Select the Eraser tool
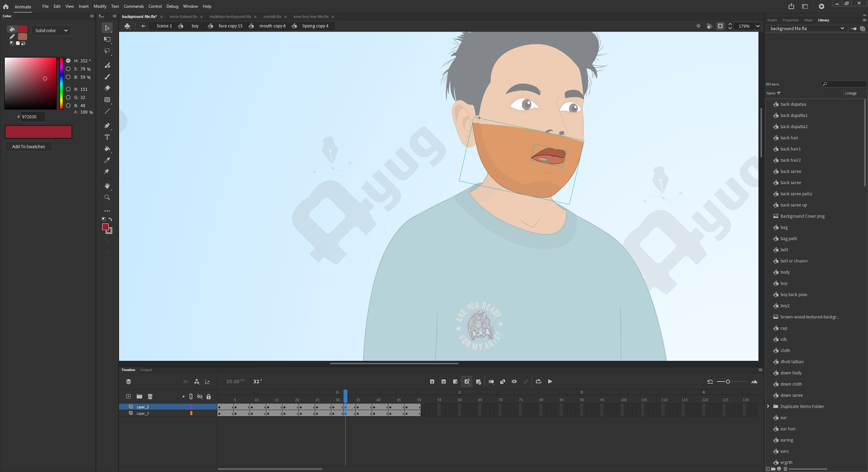868x472 pixels. 107,88
